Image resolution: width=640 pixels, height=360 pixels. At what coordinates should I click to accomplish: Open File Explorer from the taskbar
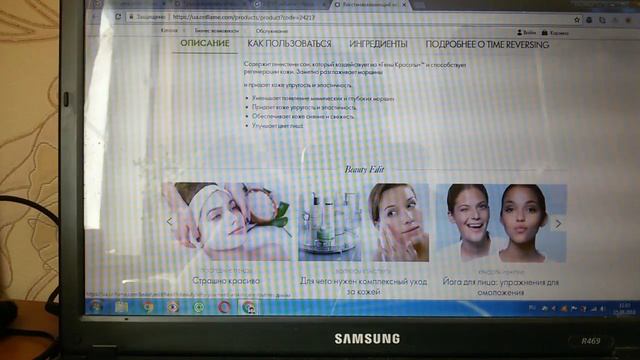pyautogui.click(x=122, y=307)
